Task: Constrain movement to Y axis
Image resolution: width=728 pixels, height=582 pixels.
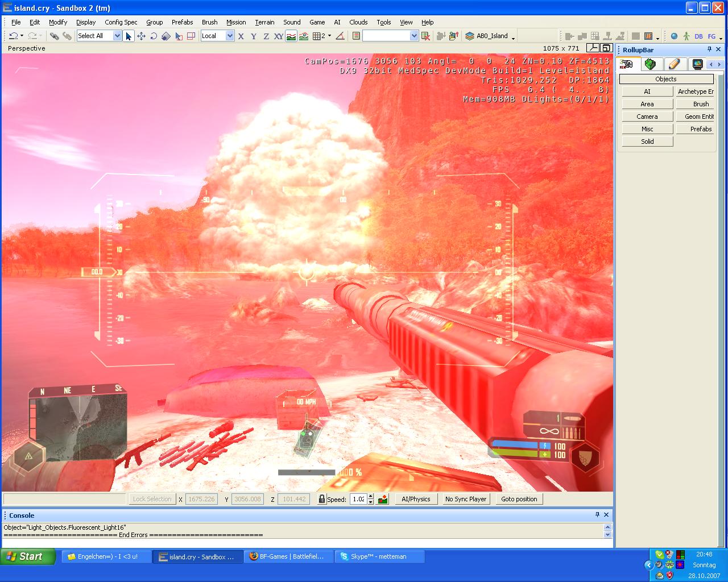Action: click(x=253, y=36)
